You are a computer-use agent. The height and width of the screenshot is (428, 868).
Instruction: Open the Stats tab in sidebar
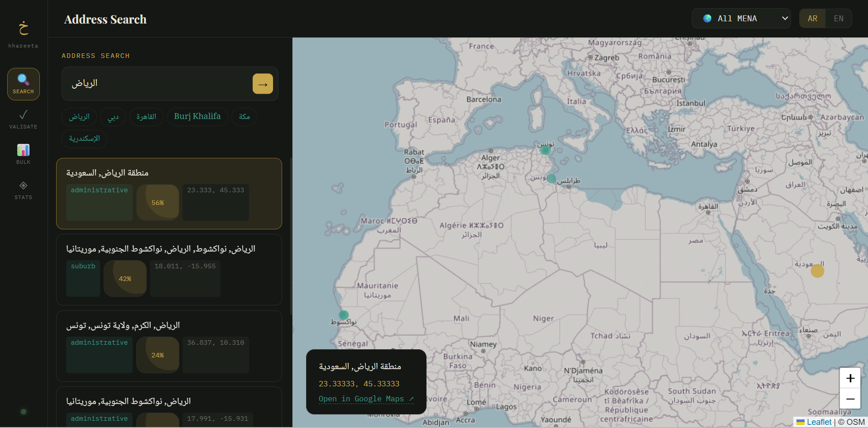(x=24, y=190)
